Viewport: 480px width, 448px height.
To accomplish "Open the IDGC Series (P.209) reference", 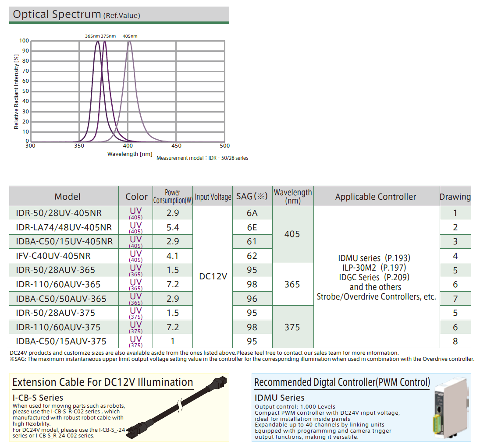I will point(374,277).
